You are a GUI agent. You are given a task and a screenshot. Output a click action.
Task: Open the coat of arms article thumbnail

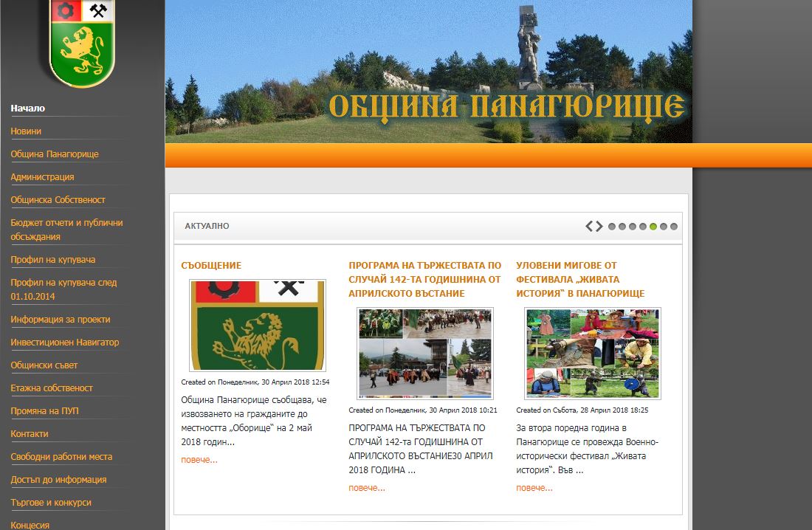[x=258, y=326]
